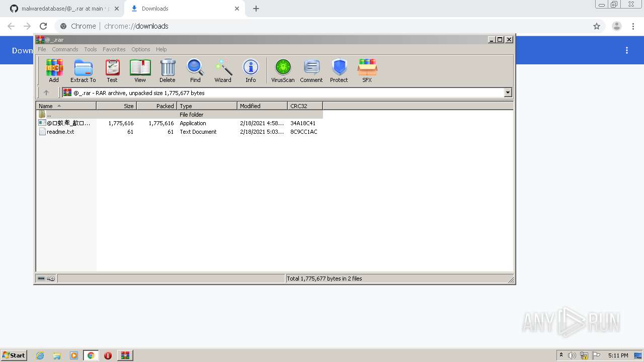Open the Tools menu
Viewport: 644px width, 362px height.
[91, 49]
